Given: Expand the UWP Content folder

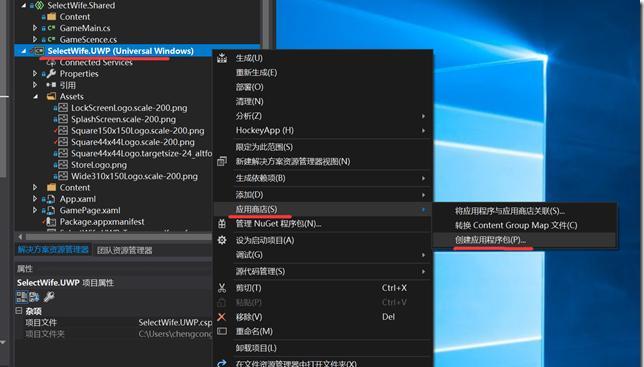Looking at the screenshot, I should (35, 188).
